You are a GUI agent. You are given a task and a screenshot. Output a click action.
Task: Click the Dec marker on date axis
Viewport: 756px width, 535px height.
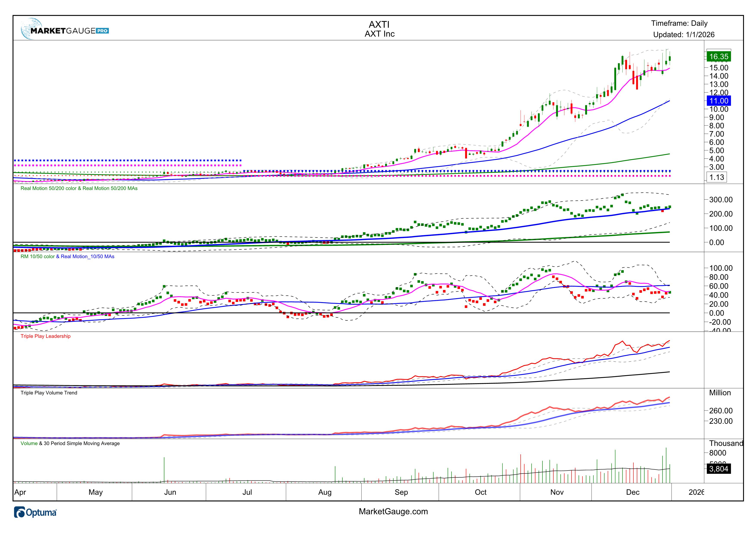tap(633, 492)
